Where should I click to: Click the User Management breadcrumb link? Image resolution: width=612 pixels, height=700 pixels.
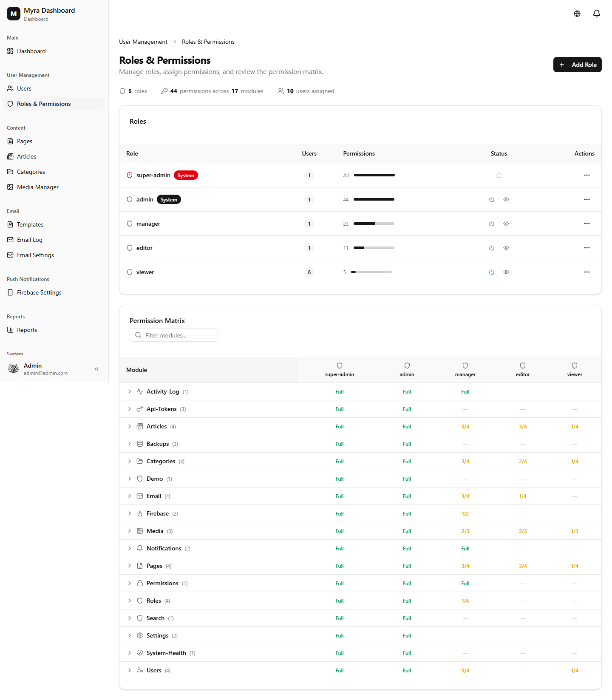[x=143, y=42]
